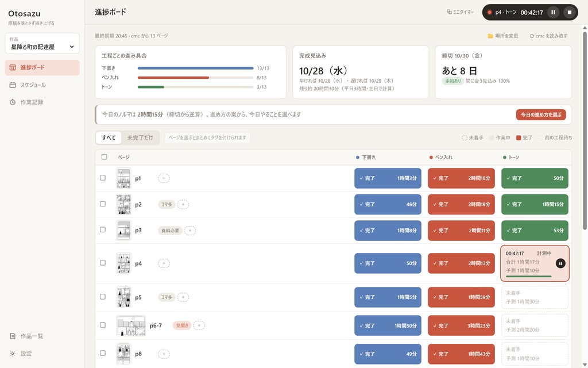Screen dimensions: 588x368
Task: Click the 資料必要 tag on p3
Action: [x=170, y=231]
